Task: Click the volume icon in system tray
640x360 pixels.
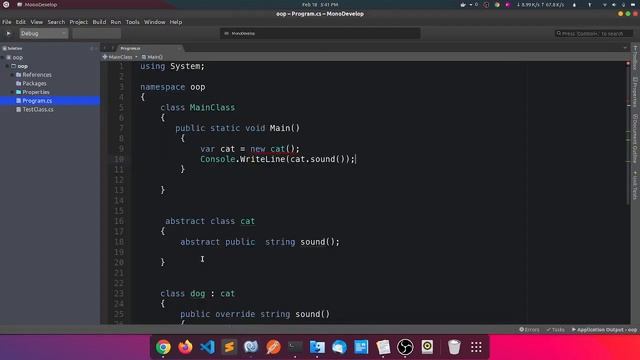Action: tap(614, 4)
